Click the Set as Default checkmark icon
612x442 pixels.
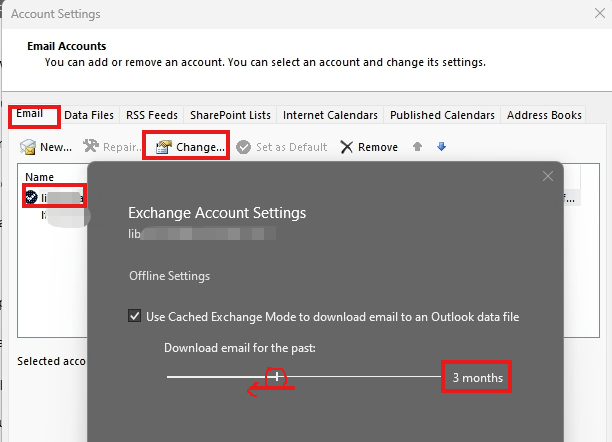point(244,147)
